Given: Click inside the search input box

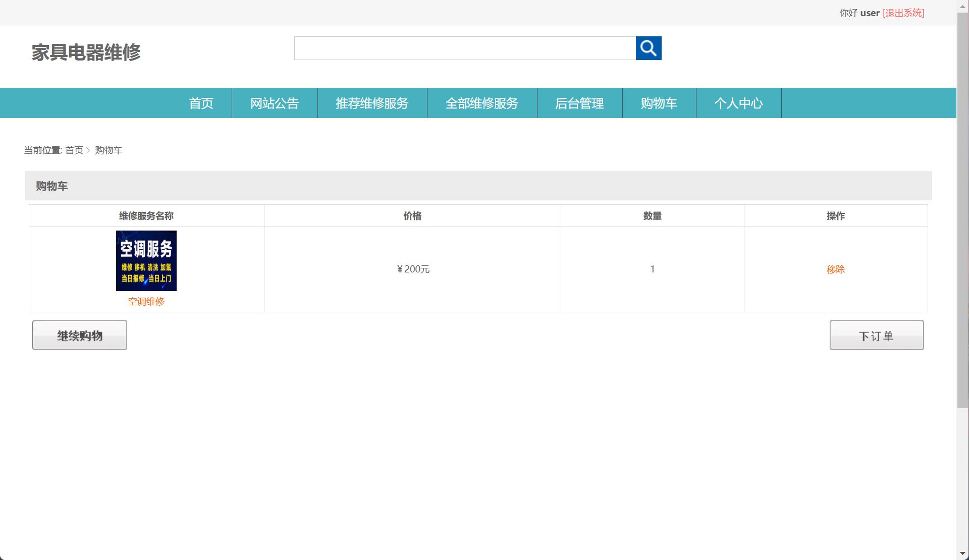Looking at the screenshot, I should click(x=464, y=48).
